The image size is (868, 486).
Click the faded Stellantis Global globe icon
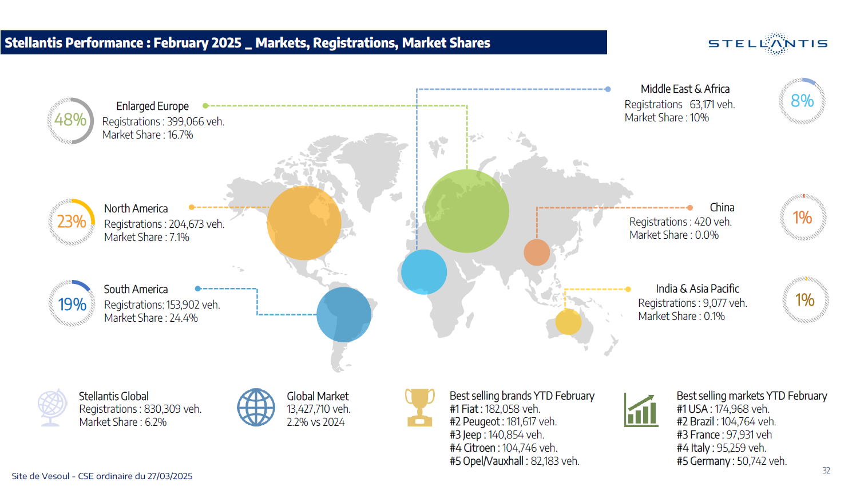click(x=51, y=408)
